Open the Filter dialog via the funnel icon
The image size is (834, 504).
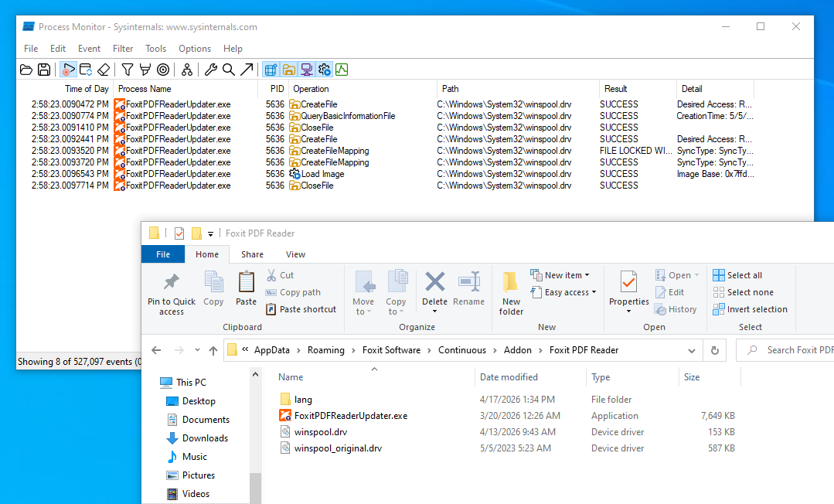tap(127, 70)
